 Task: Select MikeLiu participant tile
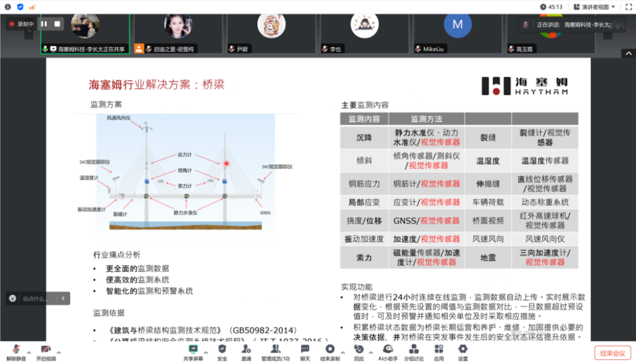tap(458, 34)
